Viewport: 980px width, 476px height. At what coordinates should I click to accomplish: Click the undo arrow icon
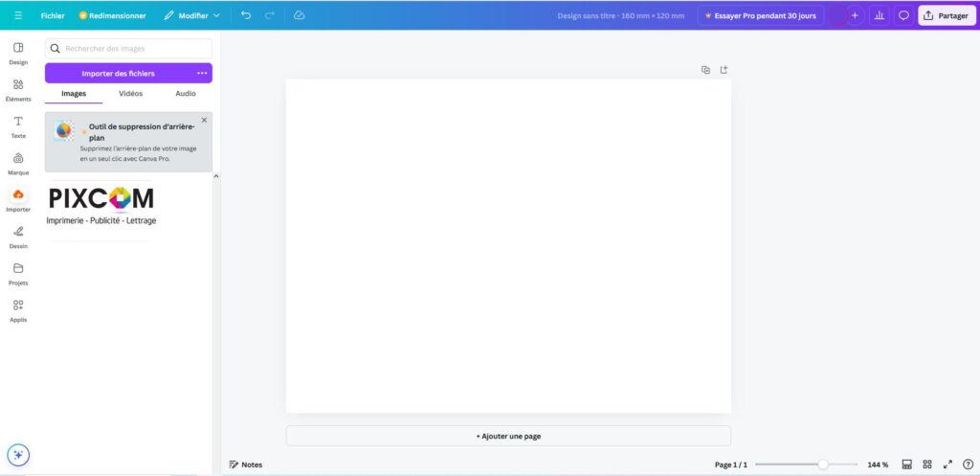[246, 15]
